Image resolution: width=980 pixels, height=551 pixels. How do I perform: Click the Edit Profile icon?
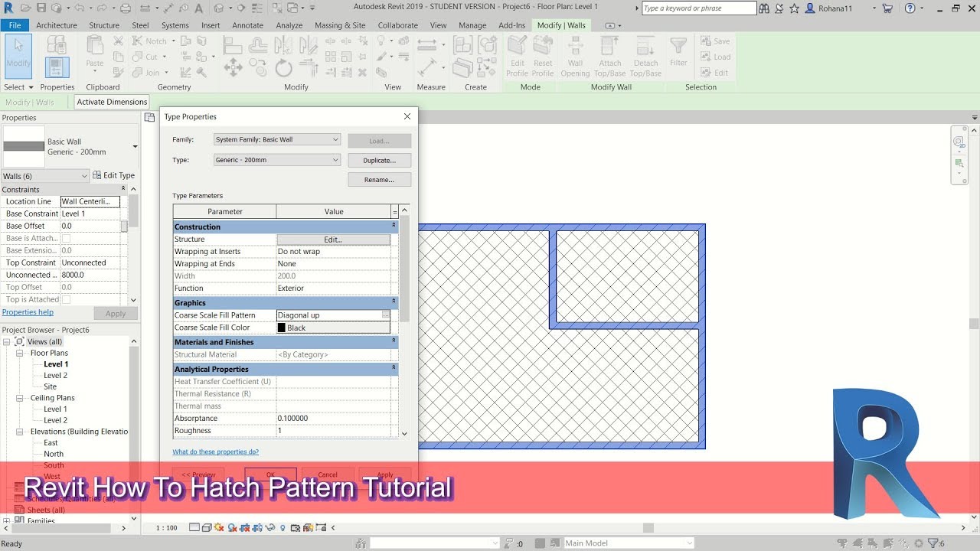[x=518, y=57]
